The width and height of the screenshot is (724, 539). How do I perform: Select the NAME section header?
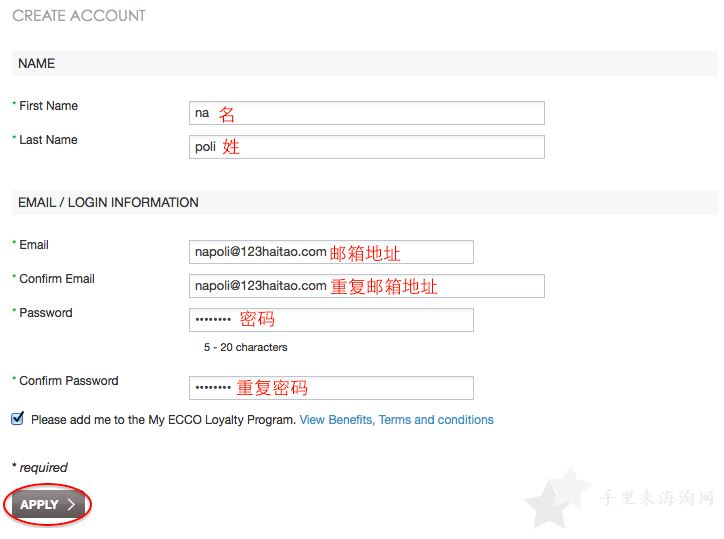point(36,63)
